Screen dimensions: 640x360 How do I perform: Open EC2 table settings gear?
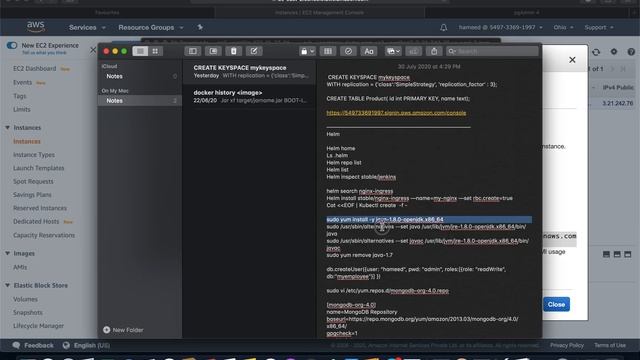click(614, 52)
